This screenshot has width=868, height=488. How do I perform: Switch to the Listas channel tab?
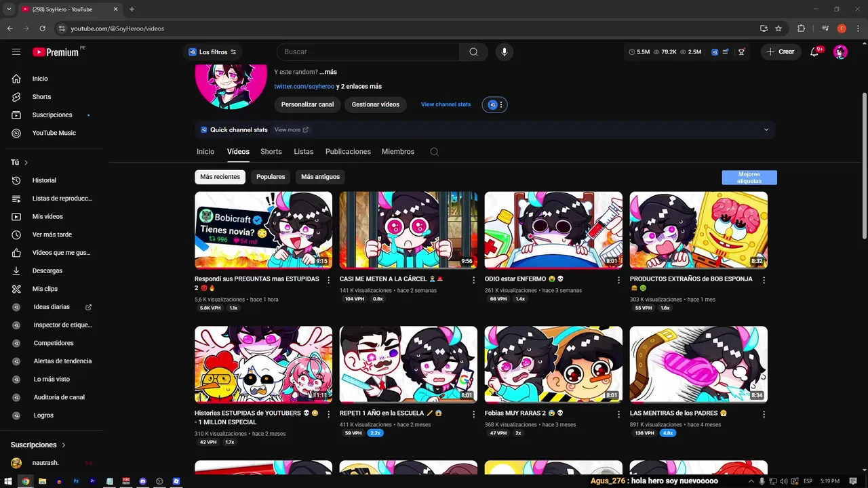[304, 152]
